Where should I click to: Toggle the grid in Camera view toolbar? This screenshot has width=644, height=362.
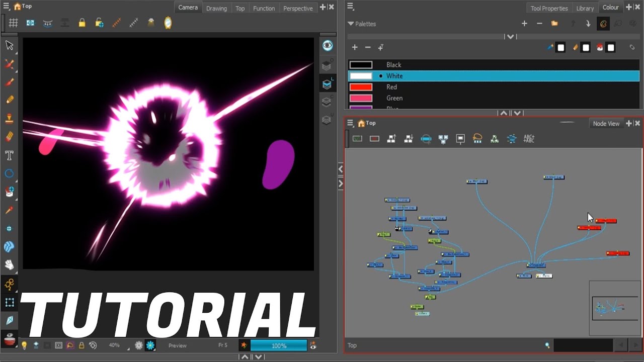tap(14, 23)
